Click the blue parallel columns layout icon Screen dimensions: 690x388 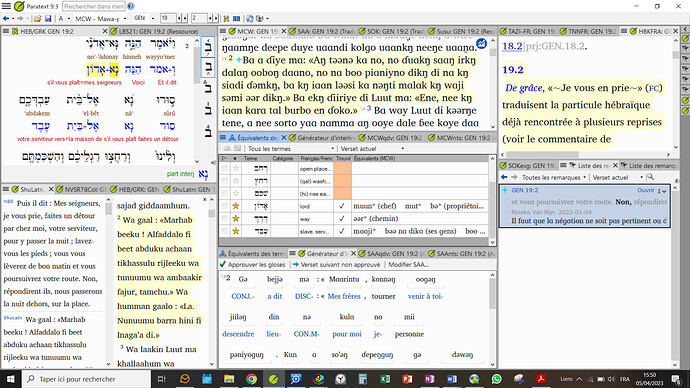click(x=237, y=18)
